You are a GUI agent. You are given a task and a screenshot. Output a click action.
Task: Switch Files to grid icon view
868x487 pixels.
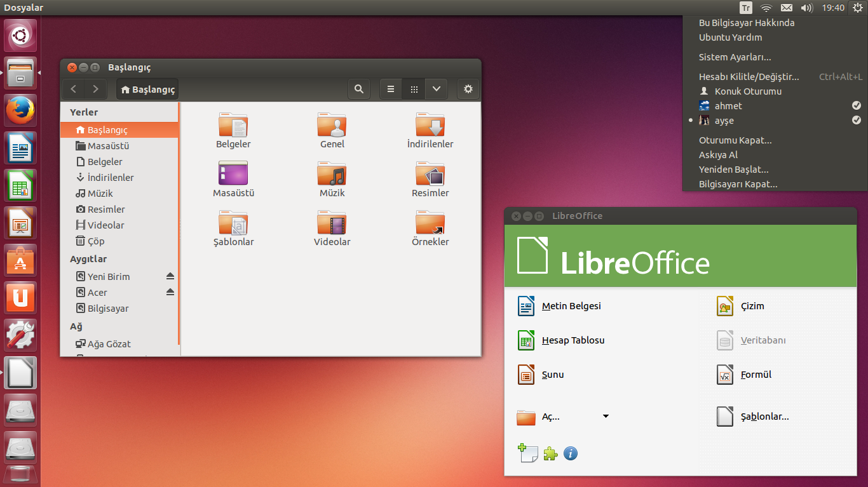point(414,90)
